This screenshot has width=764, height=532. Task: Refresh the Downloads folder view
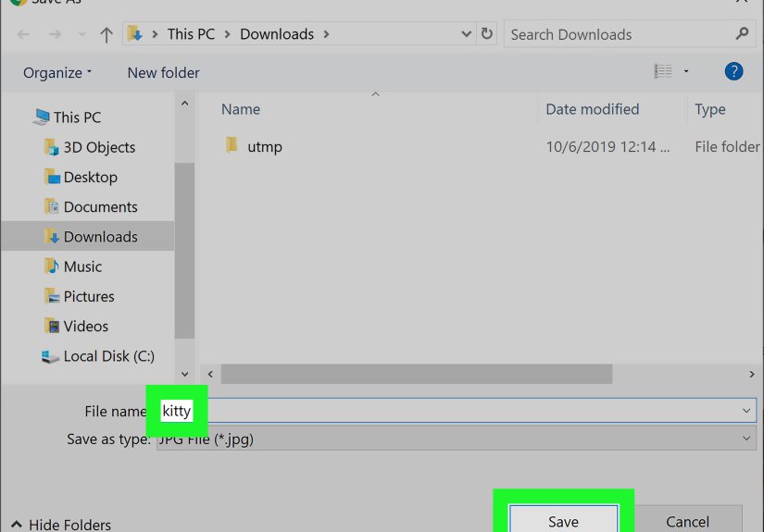click(486, 33)
